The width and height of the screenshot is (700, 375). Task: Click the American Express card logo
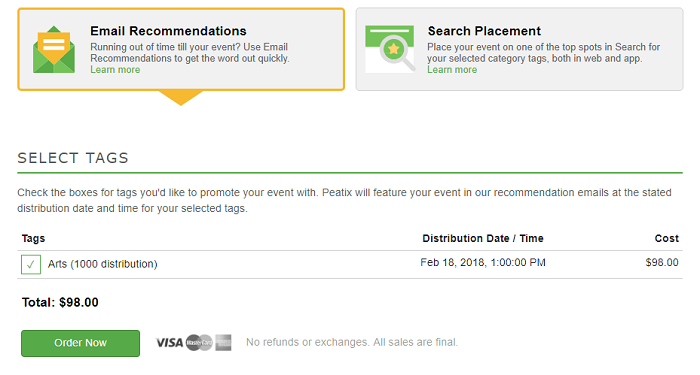(x=223, y=343)
